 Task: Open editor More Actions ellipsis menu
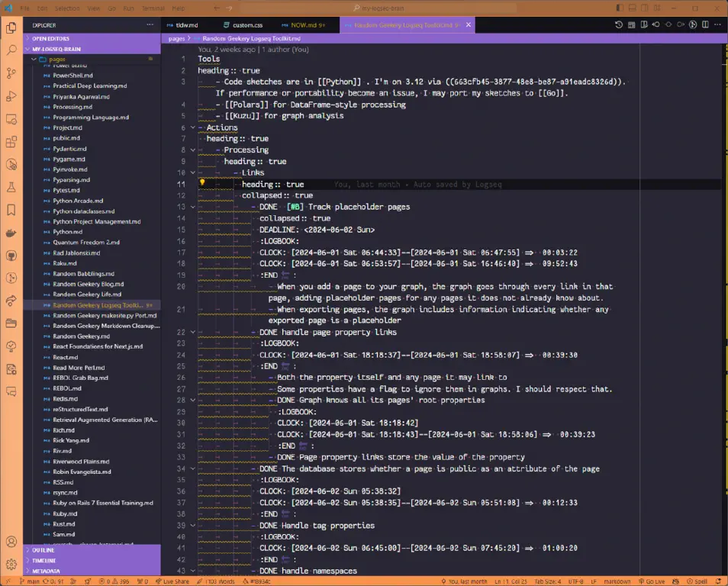pos(718,24)
